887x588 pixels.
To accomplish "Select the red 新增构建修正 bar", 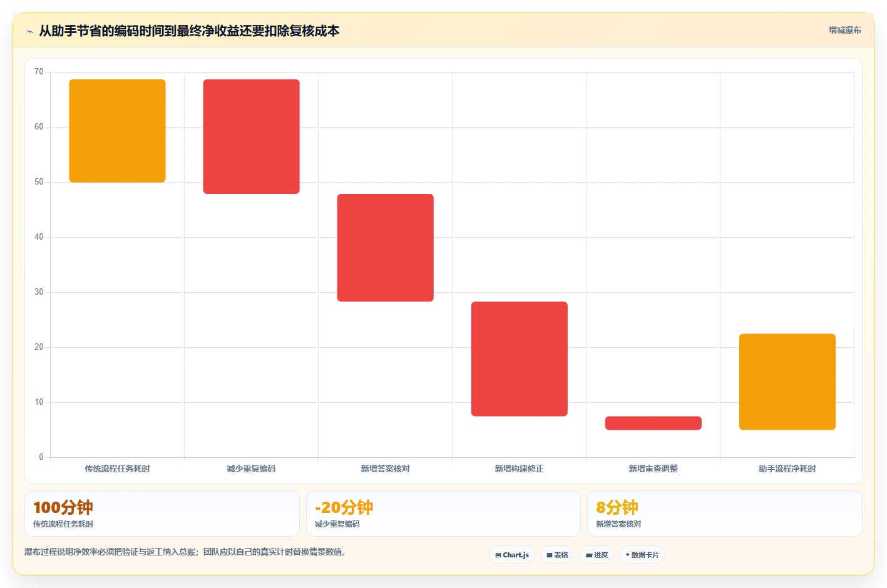I will click(x=519, y=359).
